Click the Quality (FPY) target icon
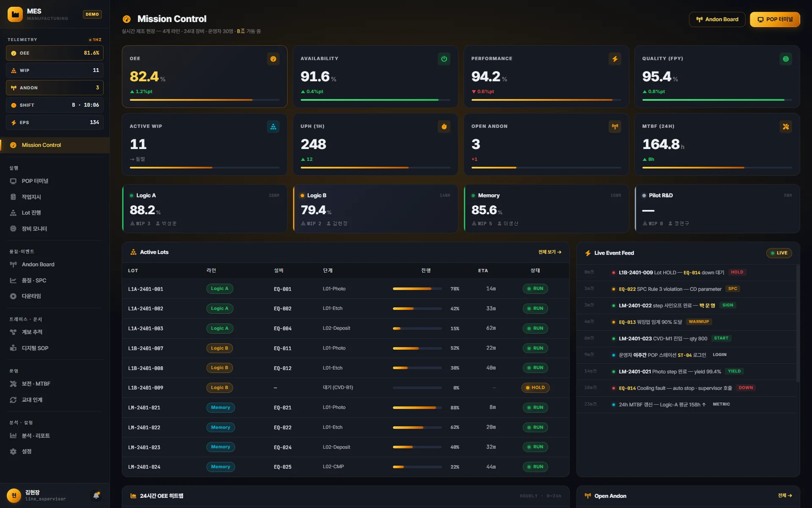Screen dimensions: 812x508 click(786, 59)
